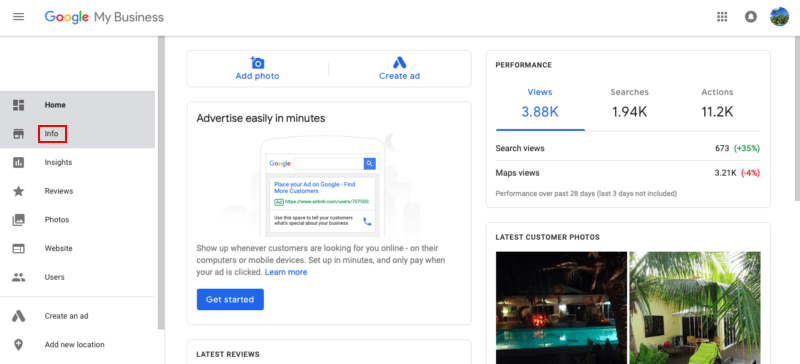The width and height of the screenshot is (800, 364).
Task: Click the search magnifier in ad preview
Action: point(369,163)
